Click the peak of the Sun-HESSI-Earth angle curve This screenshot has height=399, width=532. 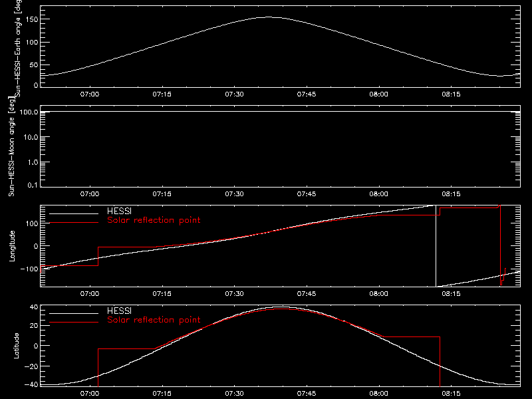(x=269, y=17)
